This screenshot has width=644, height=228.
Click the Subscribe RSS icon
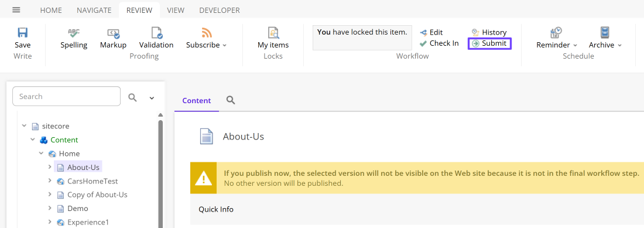pyautogui.click(x=206, y=33)
